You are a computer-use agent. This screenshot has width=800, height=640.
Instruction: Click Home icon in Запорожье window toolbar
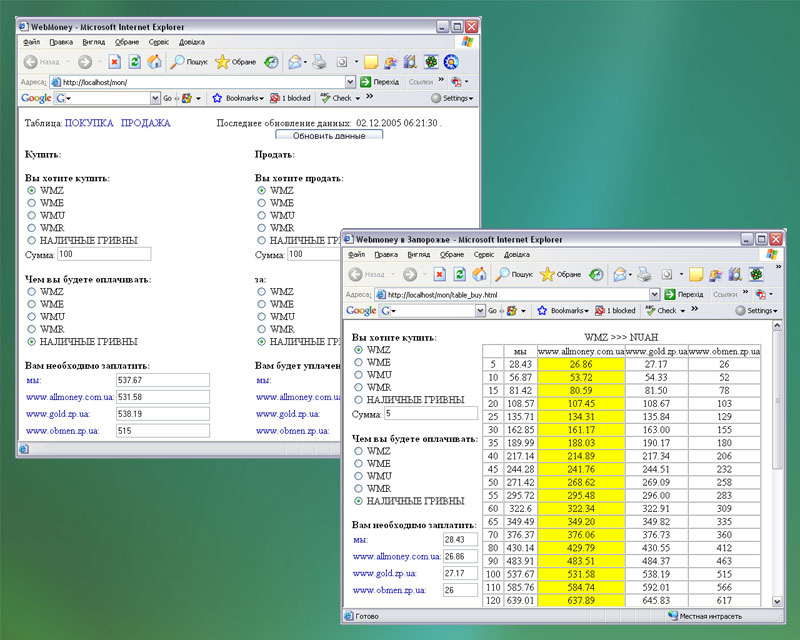pos(479,275)
